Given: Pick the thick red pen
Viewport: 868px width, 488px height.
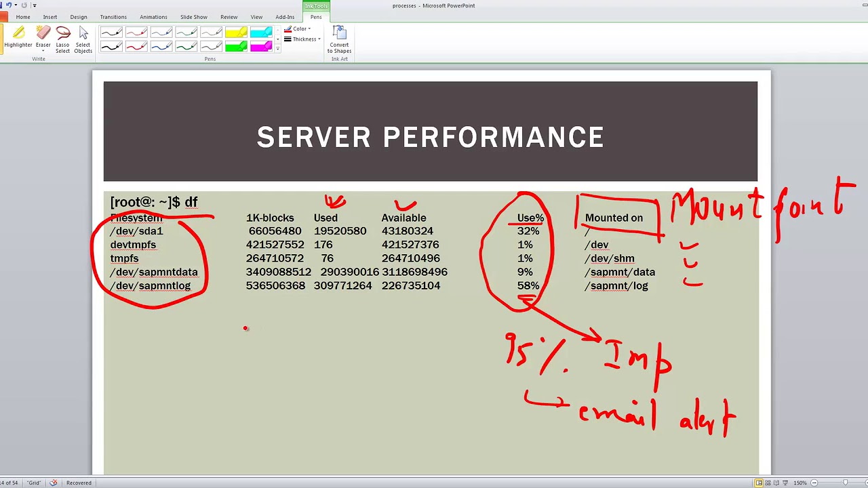Looking at the screenshot, I should 137,46.
